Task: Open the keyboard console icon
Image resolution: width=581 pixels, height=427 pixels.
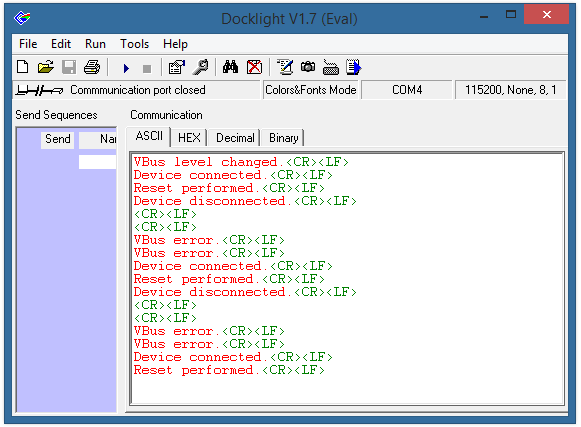Action: [x=331, y=67]
